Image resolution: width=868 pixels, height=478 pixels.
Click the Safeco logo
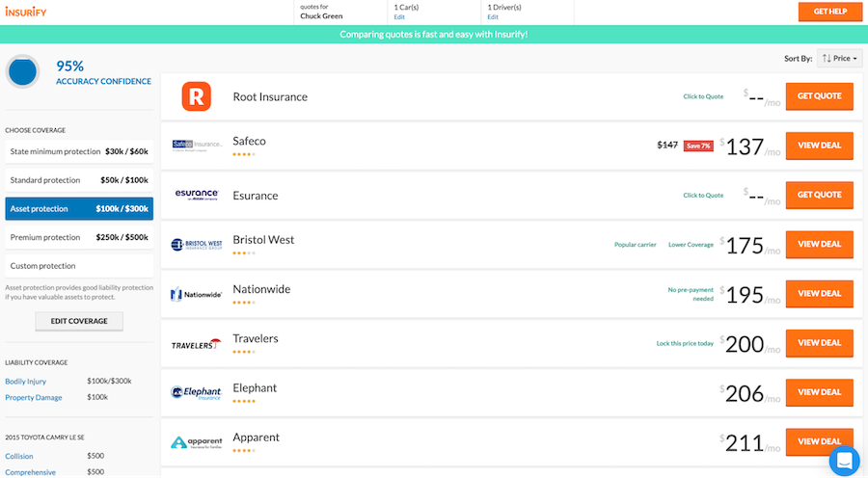(x=197, y=146)
